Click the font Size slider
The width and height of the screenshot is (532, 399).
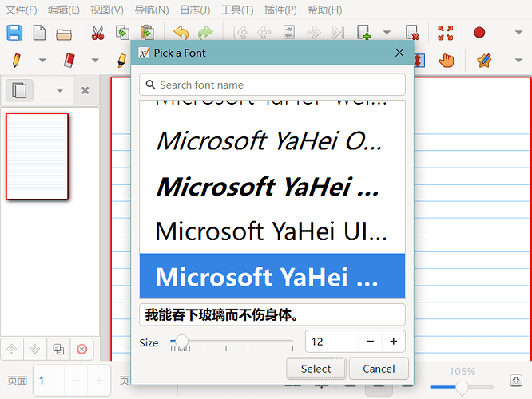point(232,342)
